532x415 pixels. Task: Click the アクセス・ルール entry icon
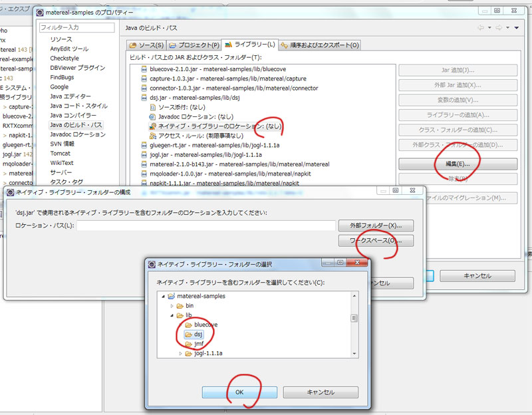pos(153,135)
